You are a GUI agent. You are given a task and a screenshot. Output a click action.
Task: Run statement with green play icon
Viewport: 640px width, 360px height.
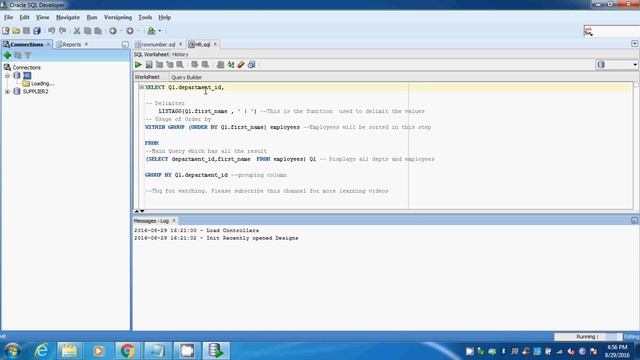tap(138, 64)
